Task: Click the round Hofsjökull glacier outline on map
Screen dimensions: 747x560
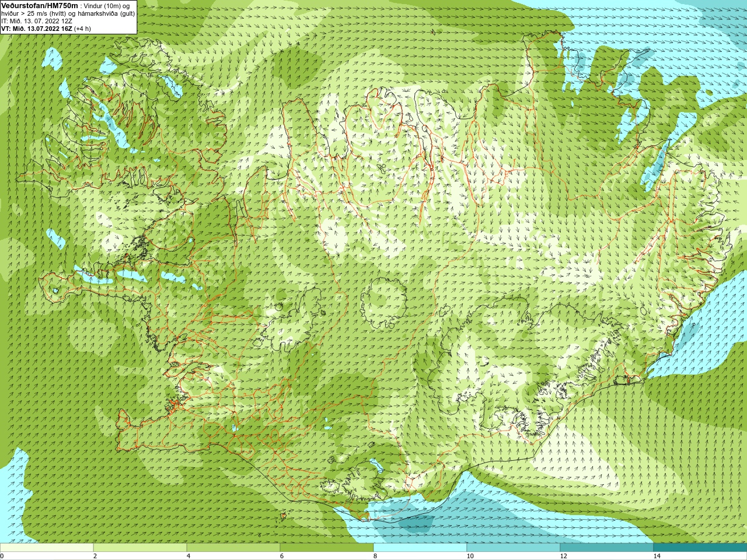Action: tap(383, 302)
